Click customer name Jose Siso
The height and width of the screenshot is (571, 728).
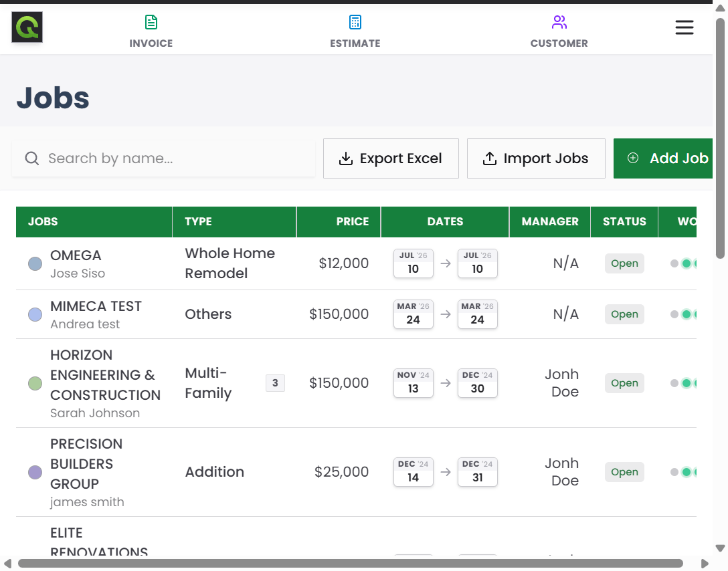pos(78,273)
